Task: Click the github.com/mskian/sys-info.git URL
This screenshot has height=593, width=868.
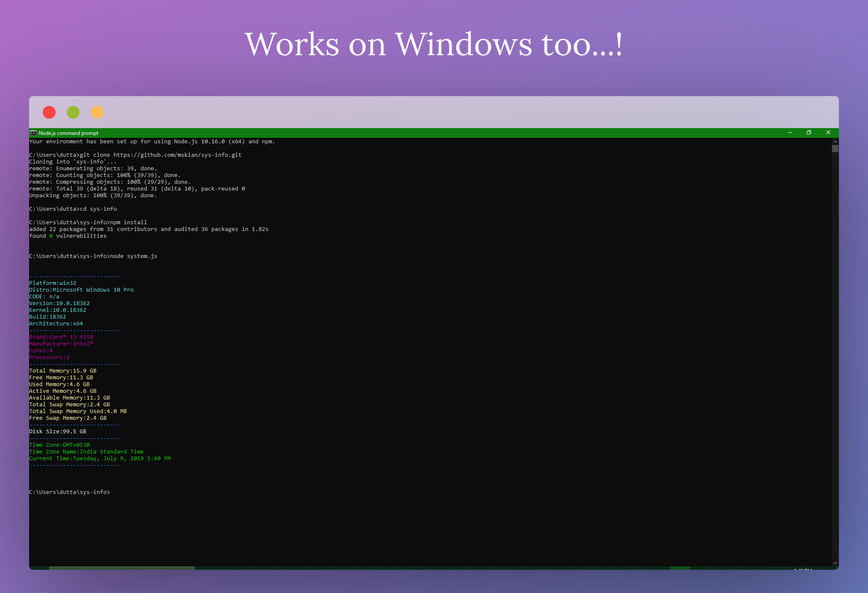Action: click(177, 155)
